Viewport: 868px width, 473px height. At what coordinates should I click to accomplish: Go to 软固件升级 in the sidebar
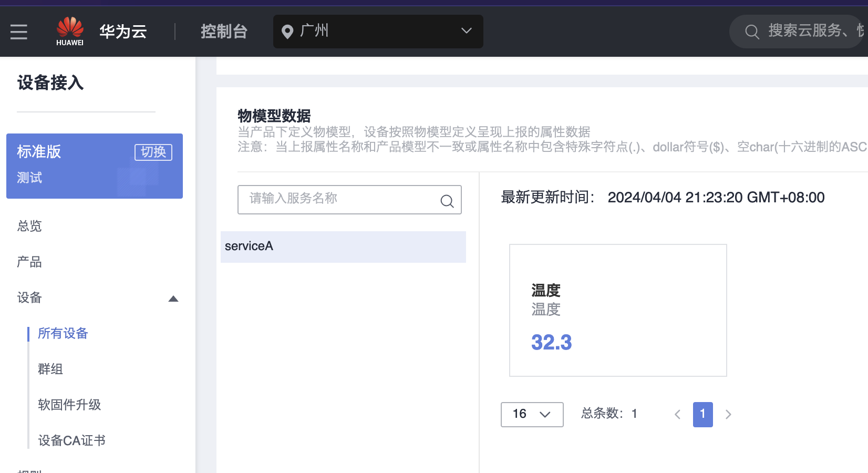69,405
